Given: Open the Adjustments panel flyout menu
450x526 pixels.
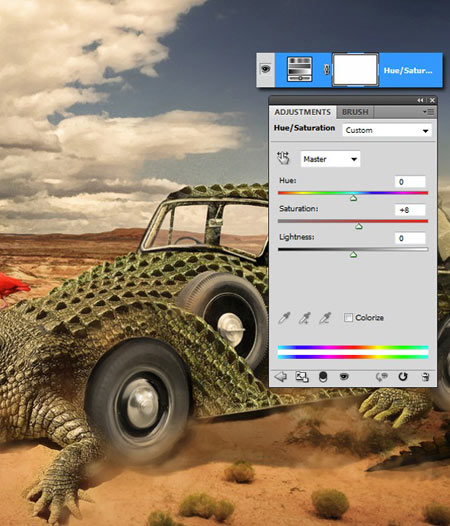Looking at the screenshot, I should (x=428, y=112).
